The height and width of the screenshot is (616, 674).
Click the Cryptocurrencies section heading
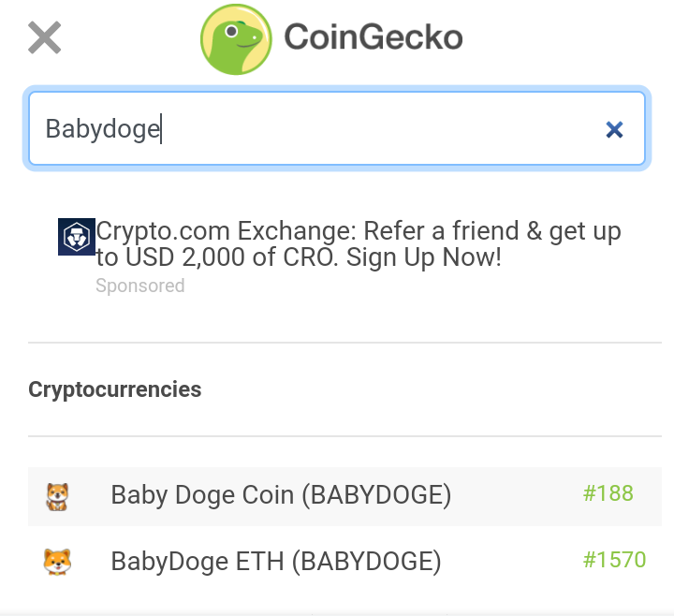pyautogui.click(x=115, y=389)
